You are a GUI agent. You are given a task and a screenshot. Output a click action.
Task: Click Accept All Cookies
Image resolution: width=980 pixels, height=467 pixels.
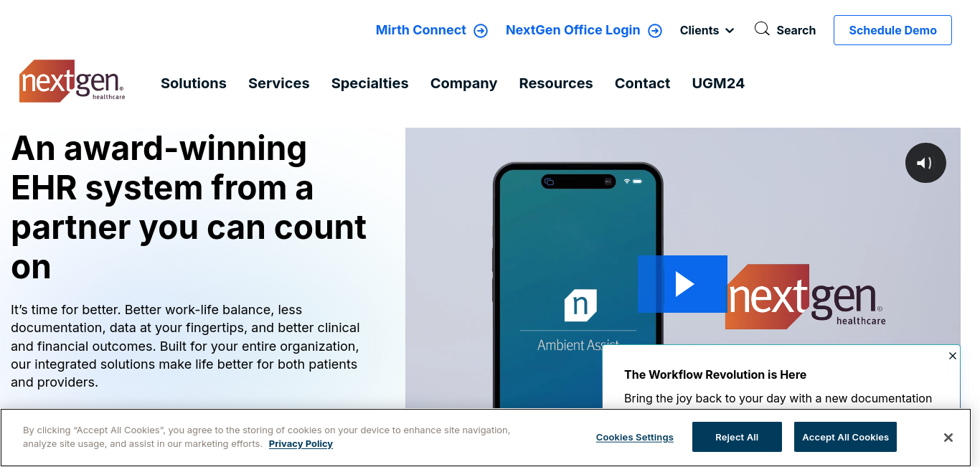coord(845,437)
